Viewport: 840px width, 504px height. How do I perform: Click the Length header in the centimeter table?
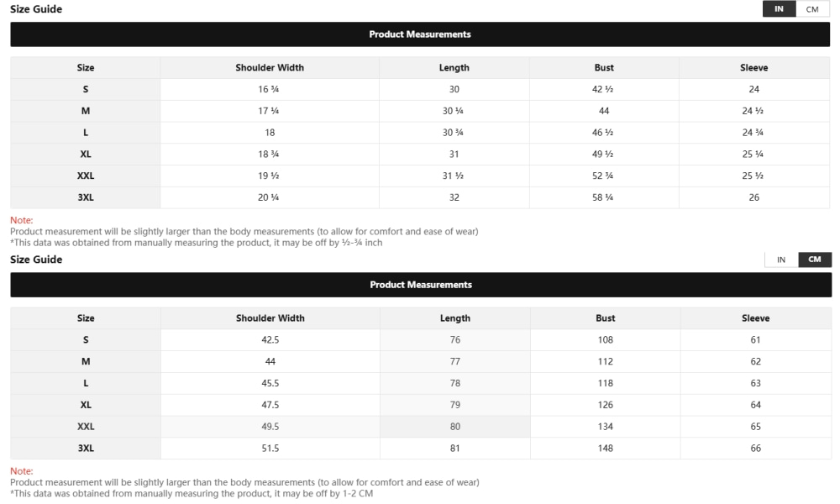tap(455, 318)
